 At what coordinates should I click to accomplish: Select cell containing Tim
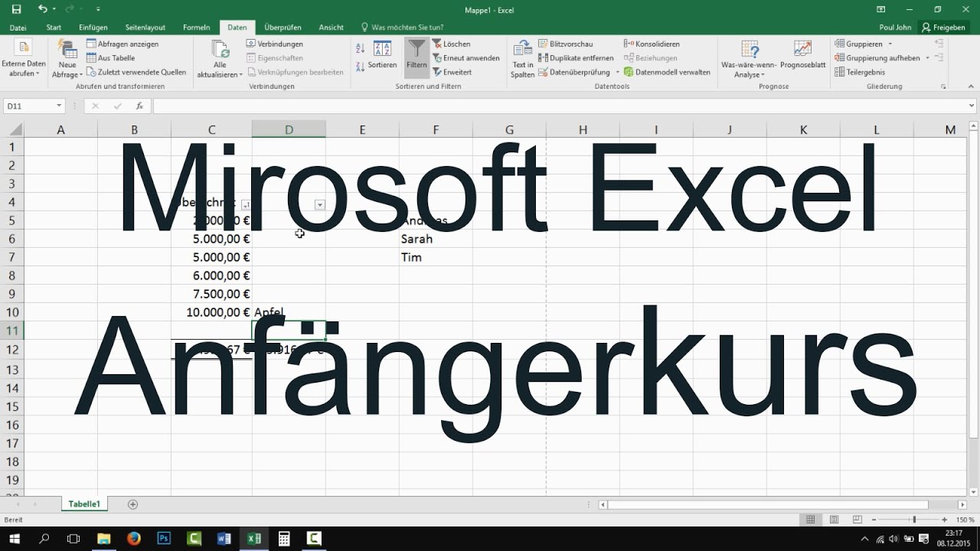point(436,257)
